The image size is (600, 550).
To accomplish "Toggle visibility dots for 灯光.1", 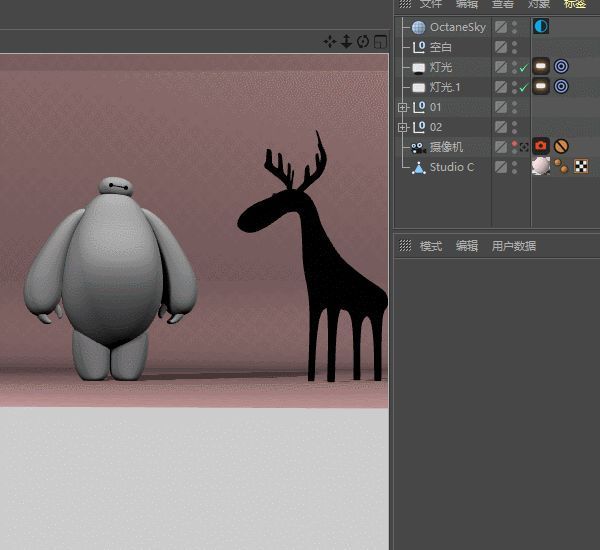I will [x=514, y=87].
